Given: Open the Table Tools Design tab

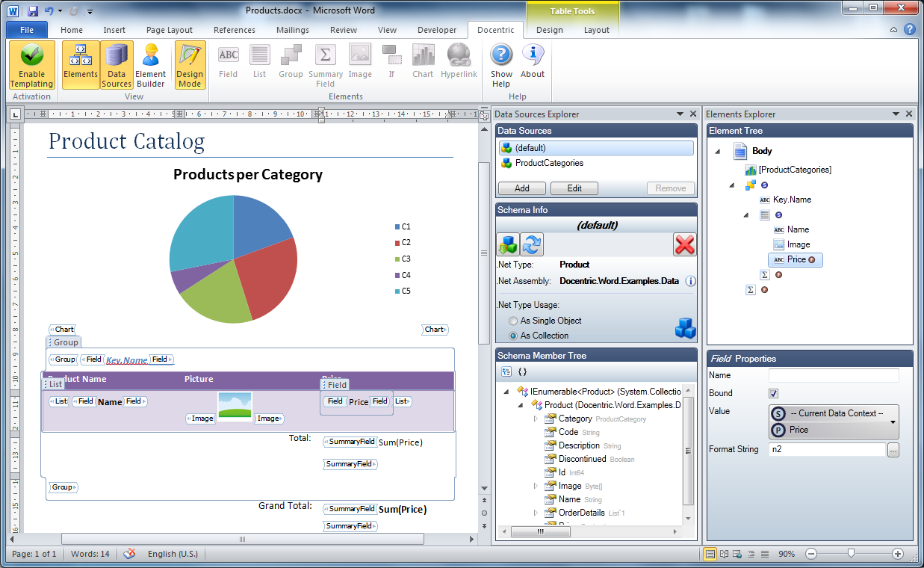Looking at the screenshot, I should (x=550, y=30).
